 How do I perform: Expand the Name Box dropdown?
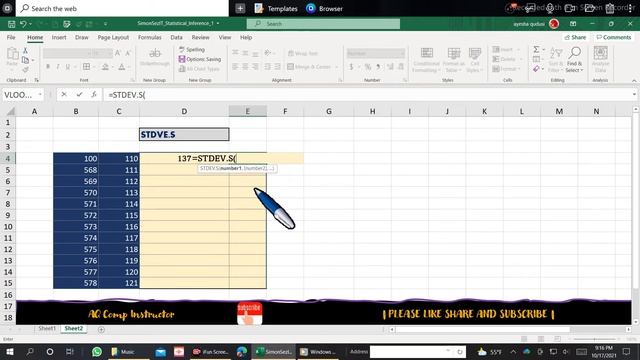40,95
